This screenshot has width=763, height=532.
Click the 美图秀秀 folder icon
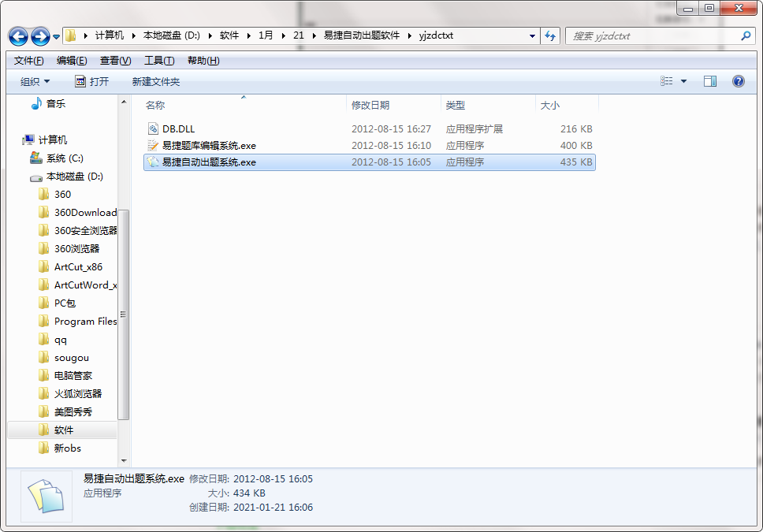point(44,411)
